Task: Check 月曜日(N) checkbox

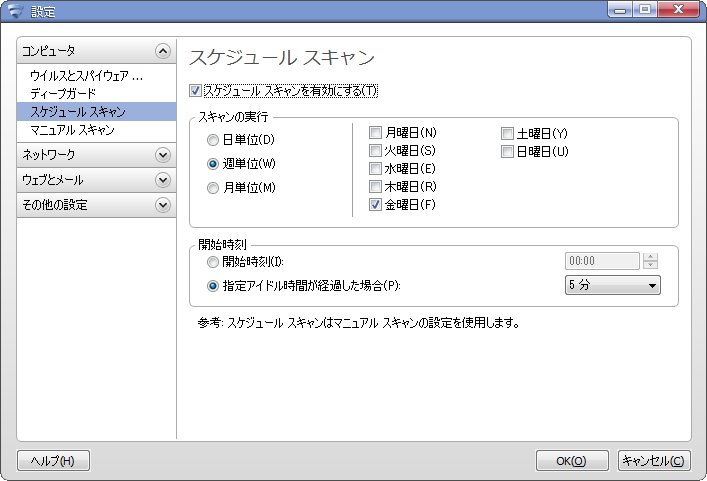Action: 375,133
